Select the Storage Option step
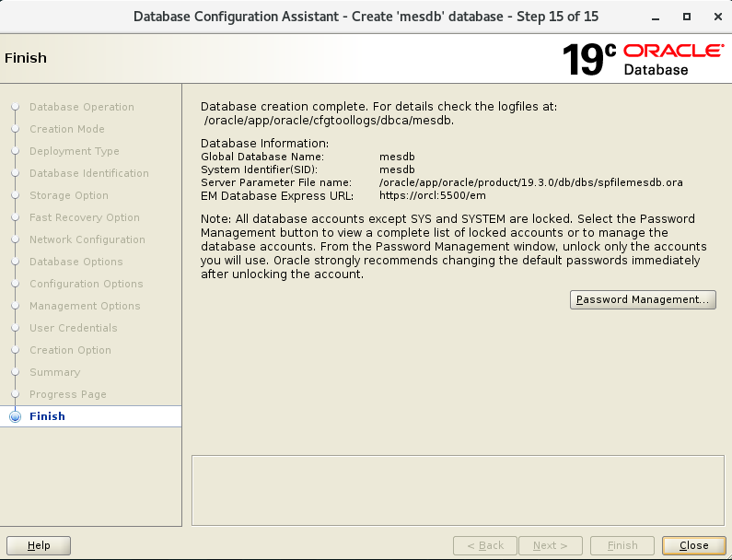This screenshot has height=560, width=732. click(x=68, y=195)
